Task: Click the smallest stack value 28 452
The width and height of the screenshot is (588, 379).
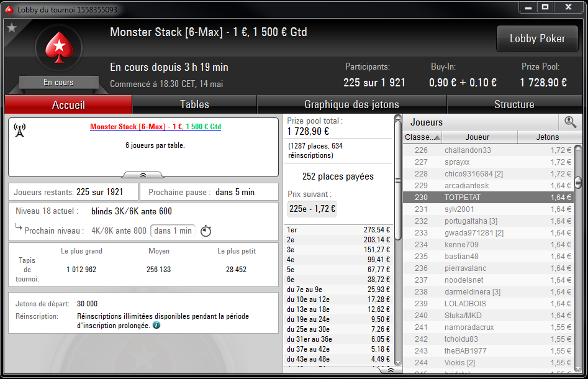Action: click(236, 270)
